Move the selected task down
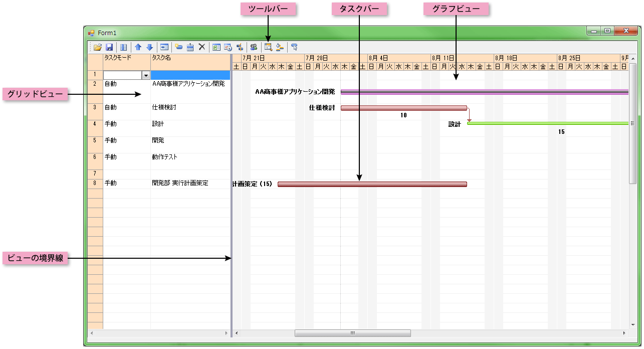 tap(150, 47)
